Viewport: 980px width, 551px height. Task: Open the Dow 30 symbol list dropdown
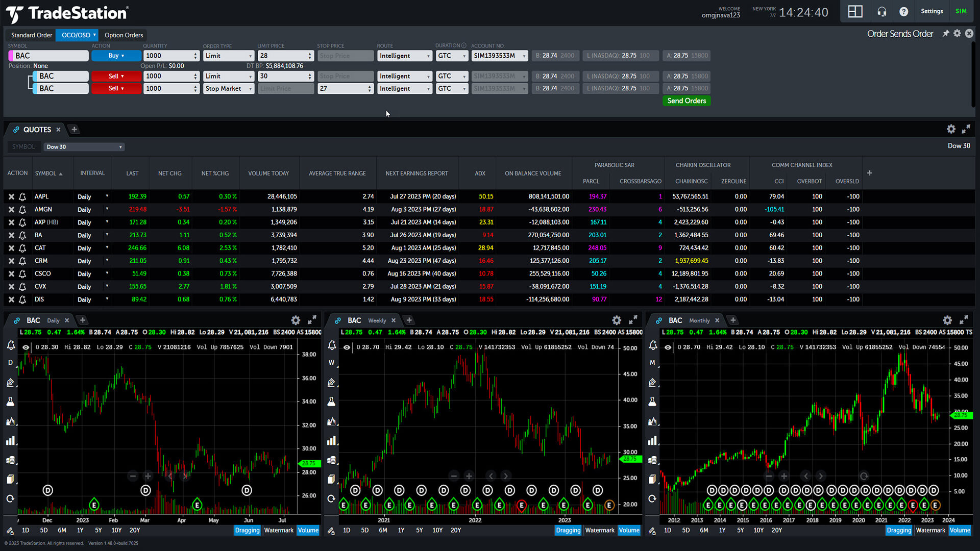tap(84, 147)
